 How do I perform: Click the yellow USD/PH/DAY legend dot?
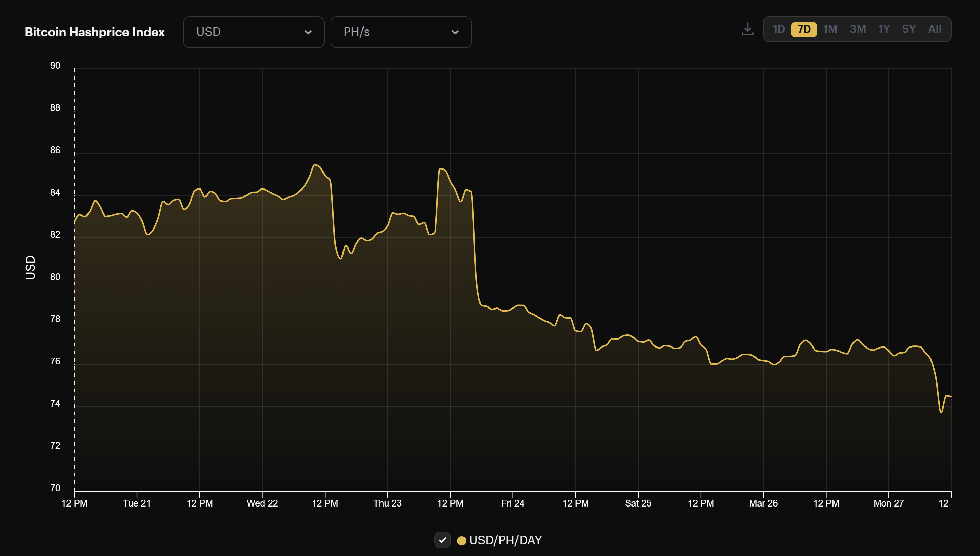pos(462,540)
